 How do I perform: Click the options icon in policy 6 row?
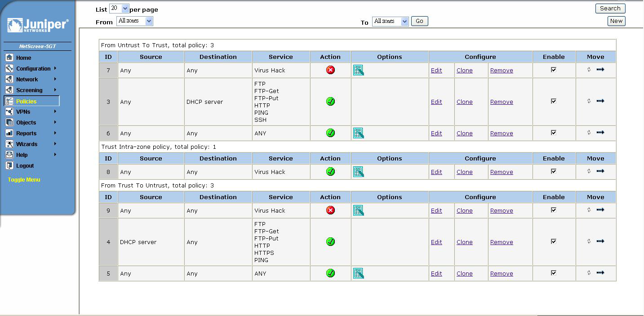tap(358, 133)
